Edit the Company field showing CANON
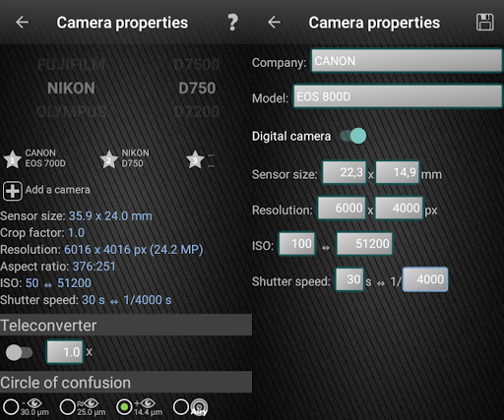The width and height of the screenshot is (504, 420). click(407, 61)
